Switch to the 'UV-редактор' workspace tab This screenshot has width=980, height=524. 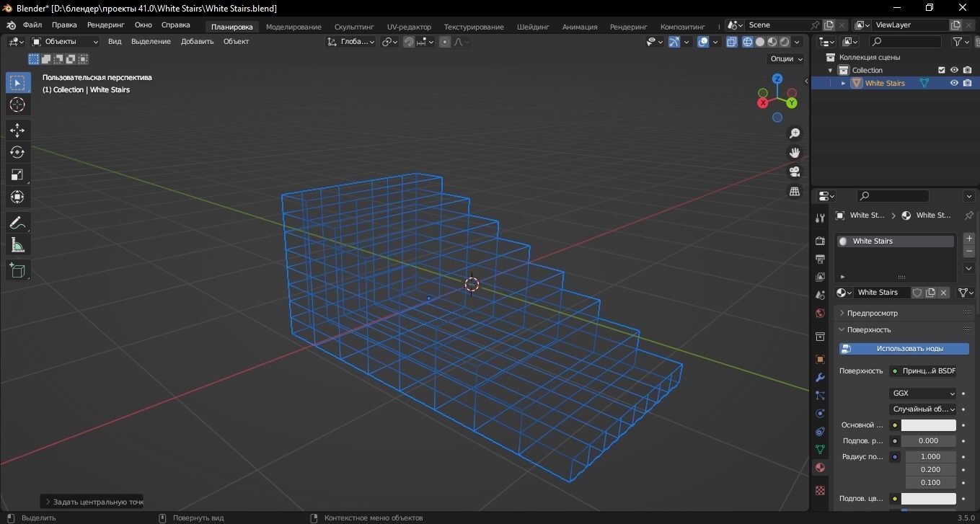(409, 27)
